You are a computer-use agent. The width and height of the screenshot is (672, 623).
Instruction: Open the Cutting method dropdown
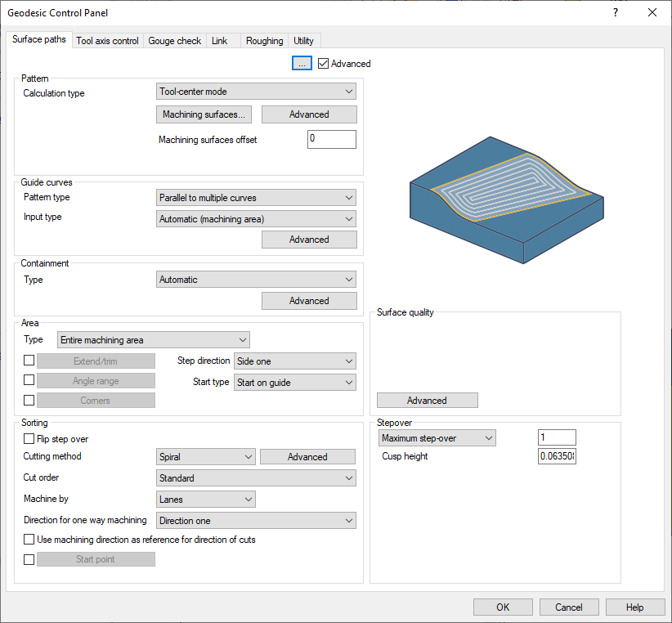206,457
